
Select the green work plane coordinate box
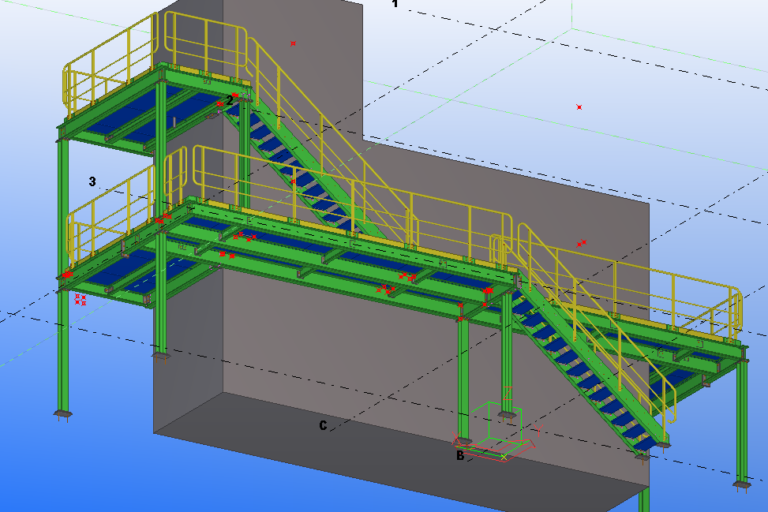click(x=497, y=427)
